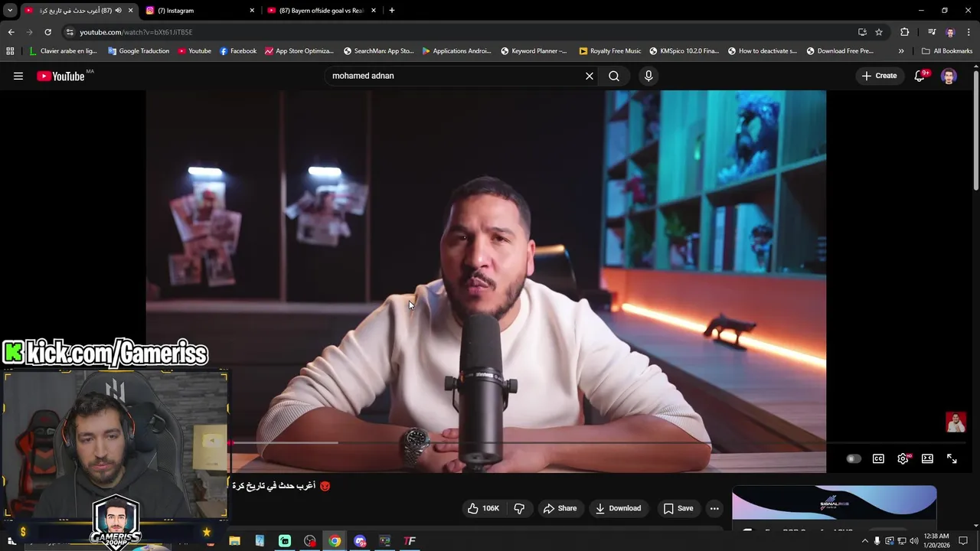Open the Download Free Pre... bookmark
Image resolution: width=980 pixels, height=551 pixels.
(x=840, y=51)
